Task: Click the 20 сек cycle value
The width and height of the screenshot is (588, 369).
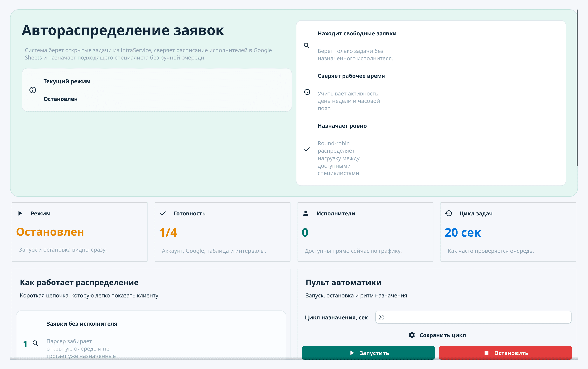Action: coord(463,233)
